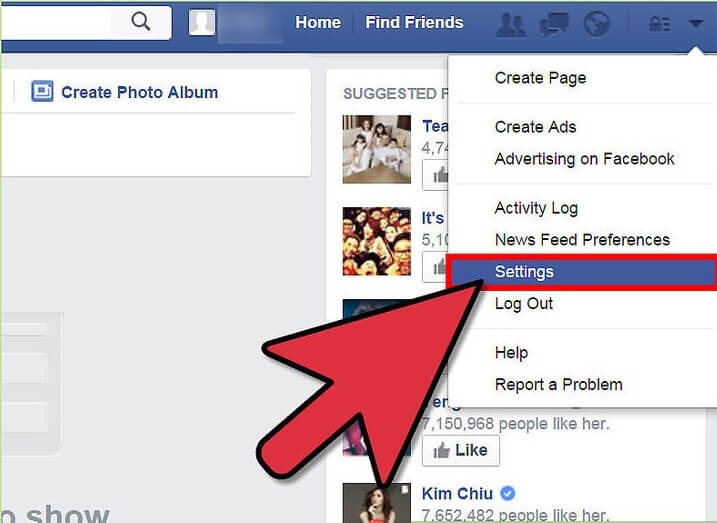This screenshot has width=717, height=523.
Task: Choose Log Out in the dropdown menu
Action: (x=524, y=304)
